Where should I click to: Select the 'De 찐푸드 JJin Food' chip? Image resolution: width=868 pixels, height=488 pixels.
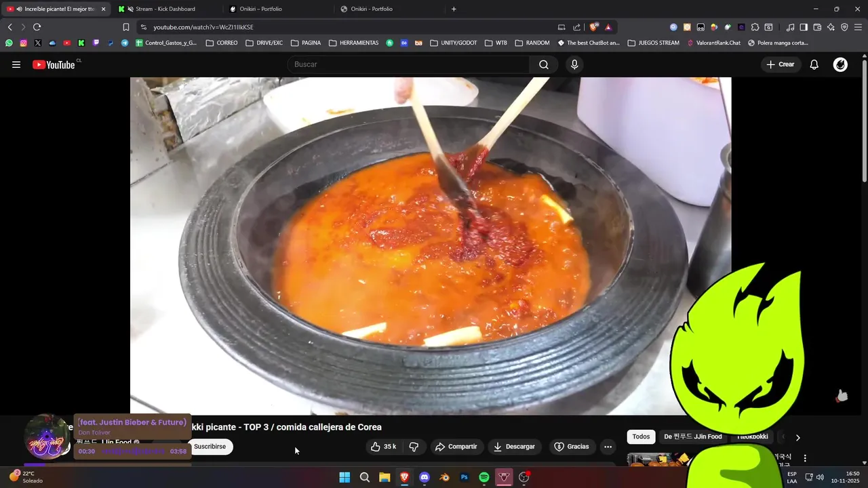click(x=692, y=437)
